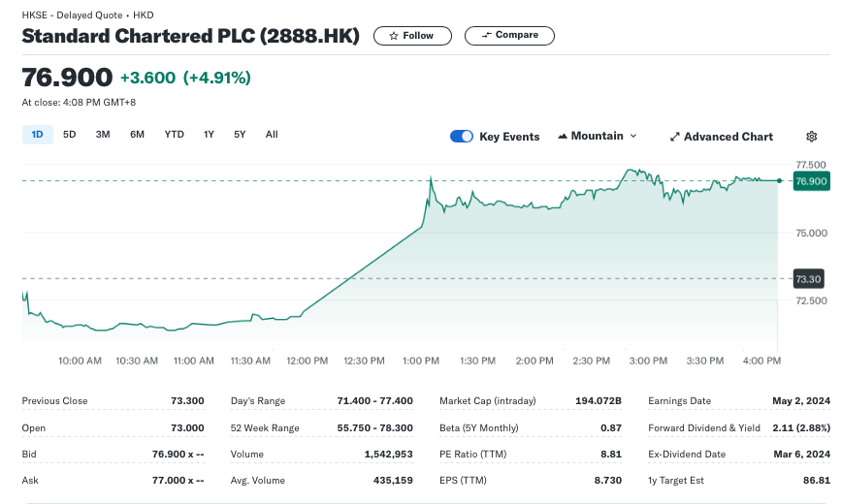Image resolution: width=841 pixels, height=504 pixels.
Task: Switch to the 3M time range
Action: (x=103, y=135)
